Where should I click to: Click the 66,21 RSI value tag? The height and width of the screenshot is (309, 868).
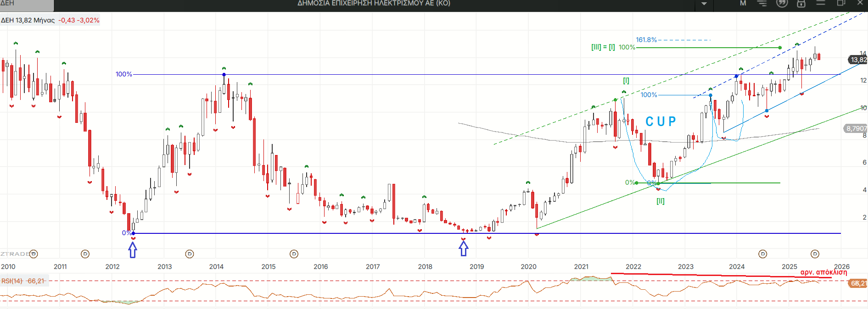click(858, 283)
